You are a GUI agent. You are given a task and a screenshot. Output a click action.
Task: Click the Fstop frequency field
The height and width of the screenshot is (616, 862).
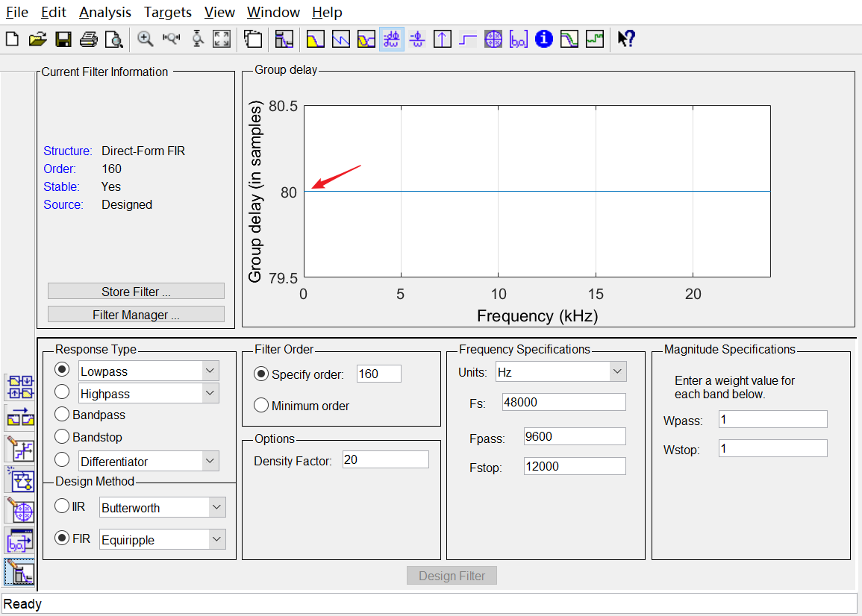pyautogui.click(x=575, y=466)
